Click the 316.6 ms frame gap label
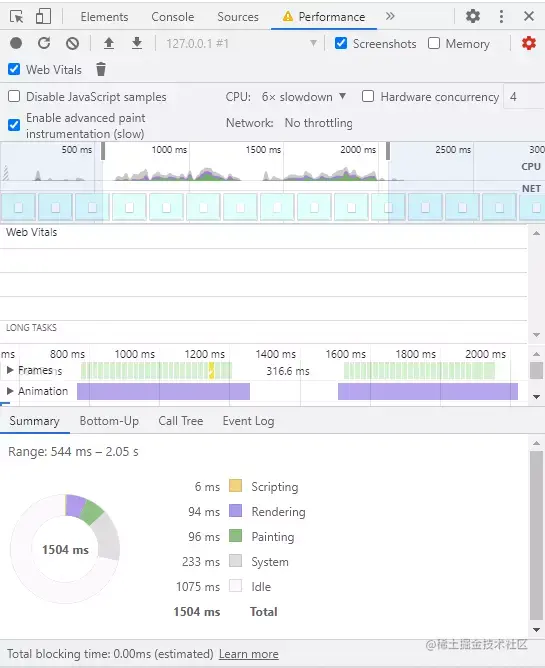 pyautogui.click(x=288, y=371)
